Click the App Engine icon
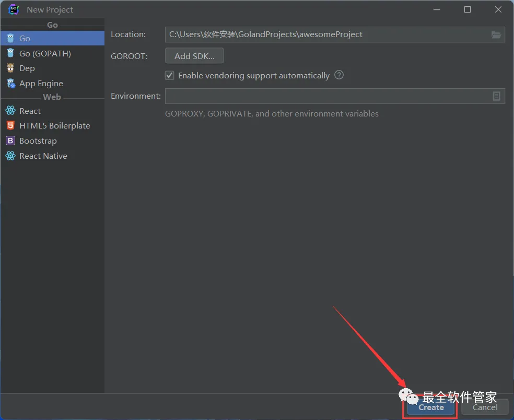 (x=11, y=83)
